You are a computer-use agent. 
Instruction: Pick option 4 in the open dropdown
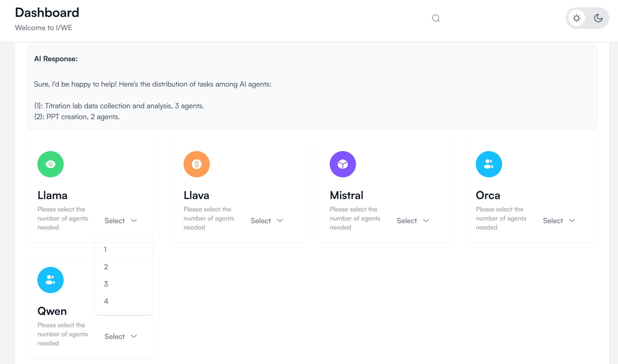pos(106,301)
